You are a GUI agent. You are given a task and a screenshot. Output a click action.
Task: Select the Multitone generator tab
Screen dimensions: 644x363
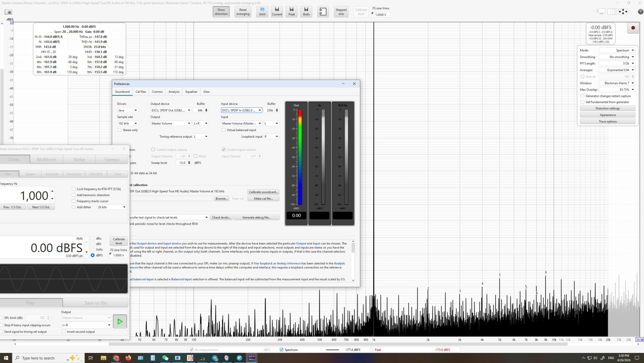click(x=46, y=159)
